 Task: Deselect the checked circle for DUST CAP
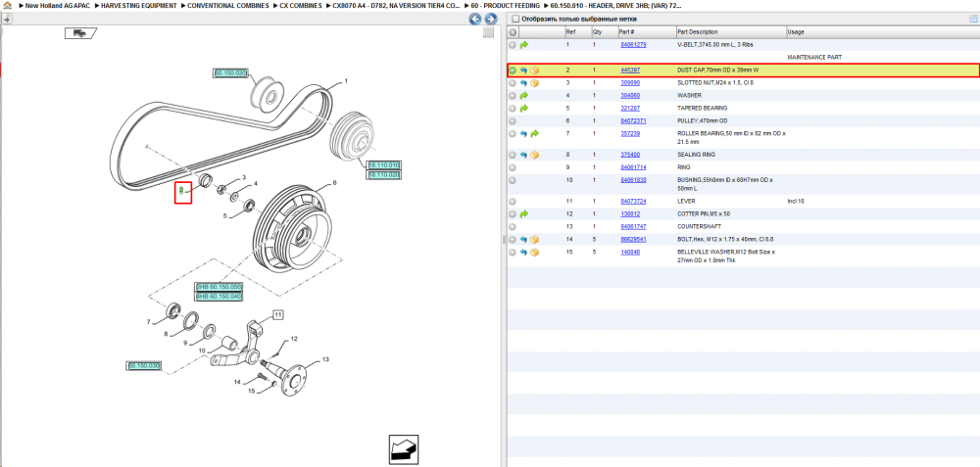(513, 70)
